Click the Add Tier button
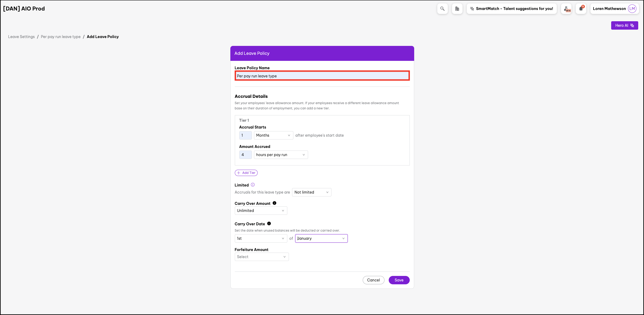Screen dimensions: 644x315 (246, 173)
